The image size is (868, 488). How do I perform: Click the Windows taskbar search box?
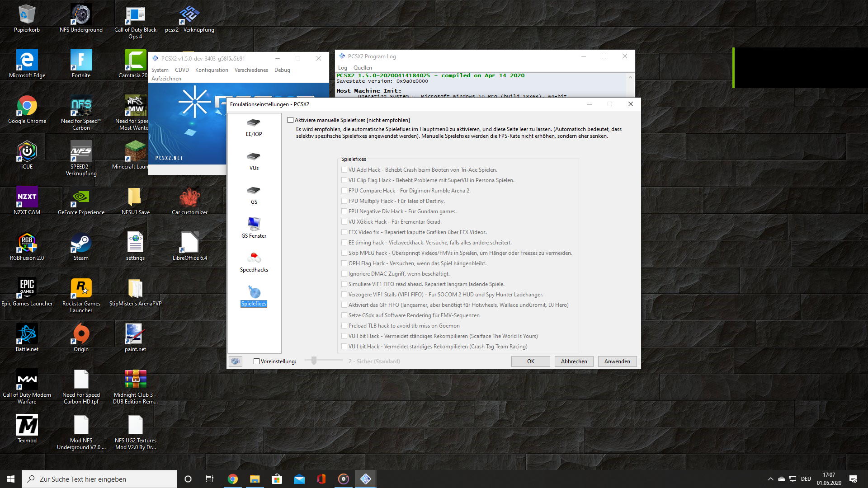pos(99,479)
